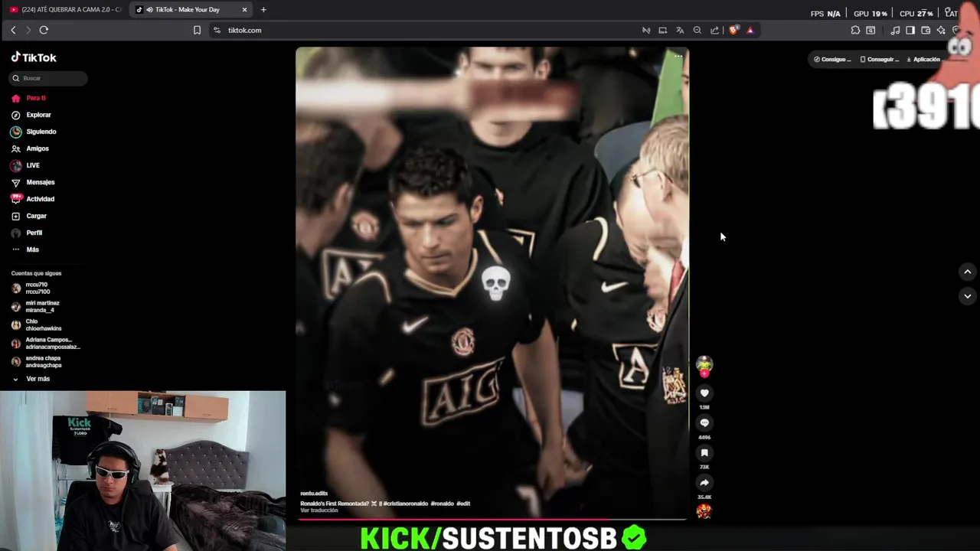Open the translate page icon
The image size is (980, 551).
click(x=680, y=31)
